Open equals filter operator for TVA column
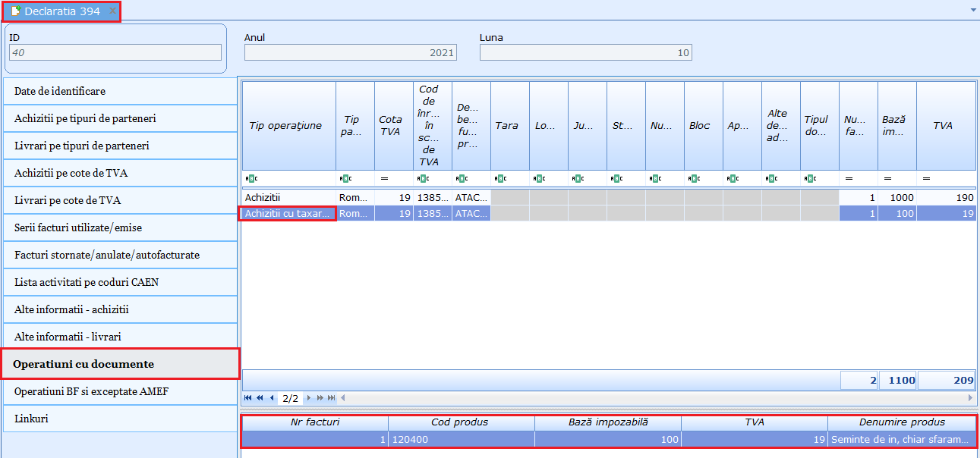 tap(926, 178)
